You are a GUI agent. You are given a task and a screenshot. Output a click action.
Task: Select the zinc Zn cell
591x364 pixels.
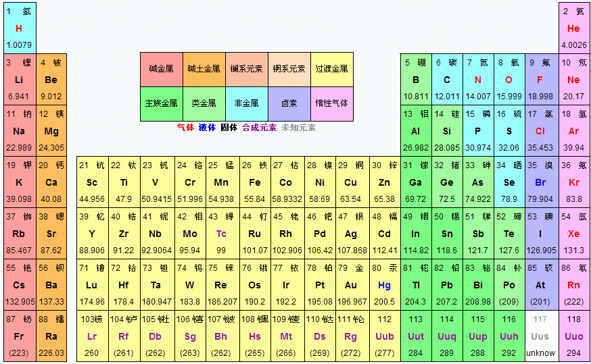pos(385,182)
